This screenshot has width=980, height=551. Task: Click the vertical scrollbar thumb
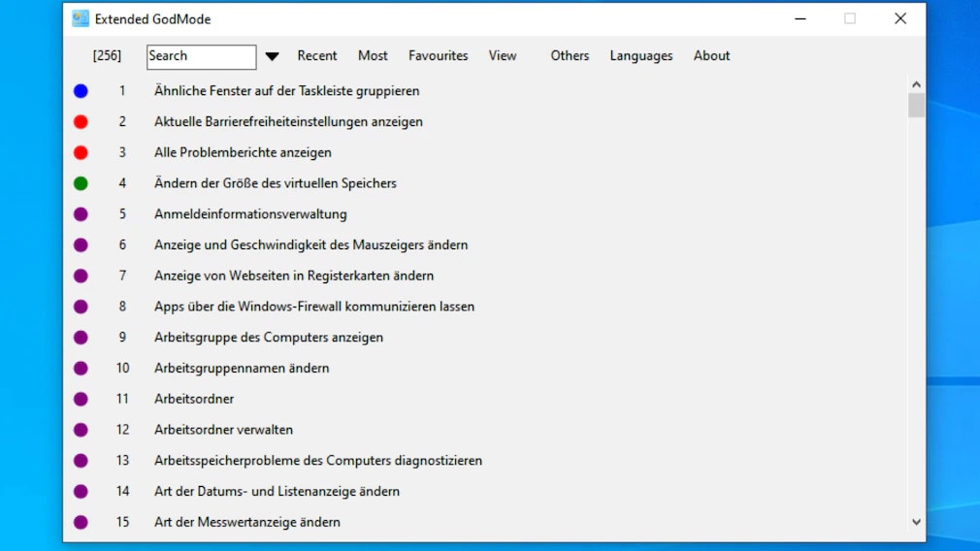[916, 105]
